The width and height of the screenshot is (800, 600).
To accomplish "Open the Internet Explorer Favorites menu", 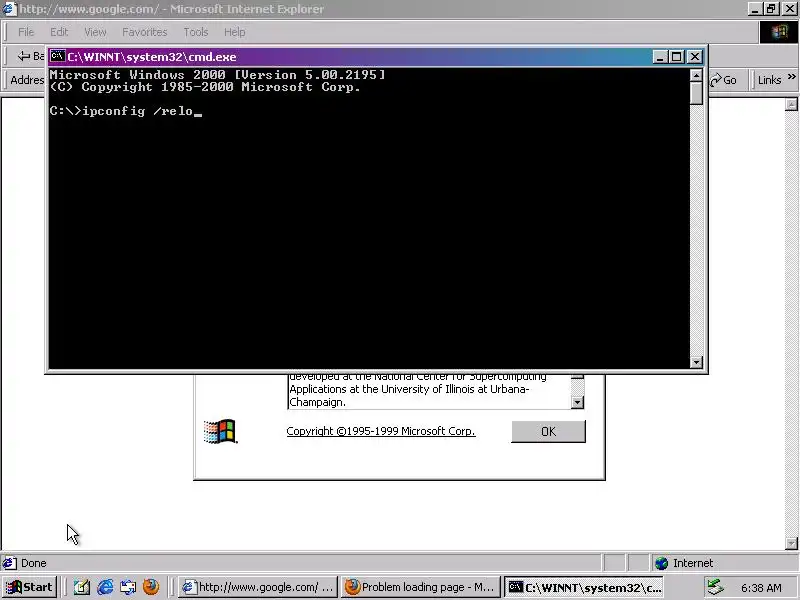I will point(145,32).
